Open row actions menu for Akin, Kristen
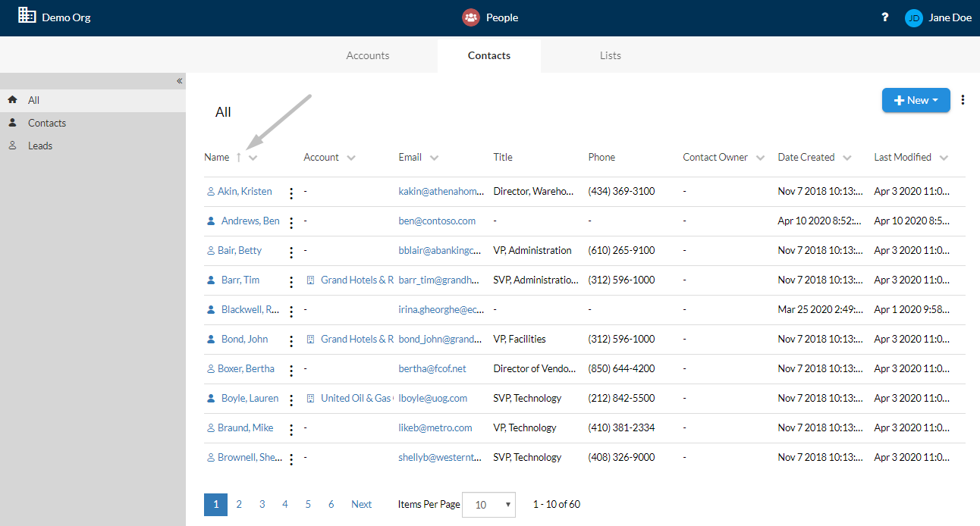980x526 pixels. [291, 193]
